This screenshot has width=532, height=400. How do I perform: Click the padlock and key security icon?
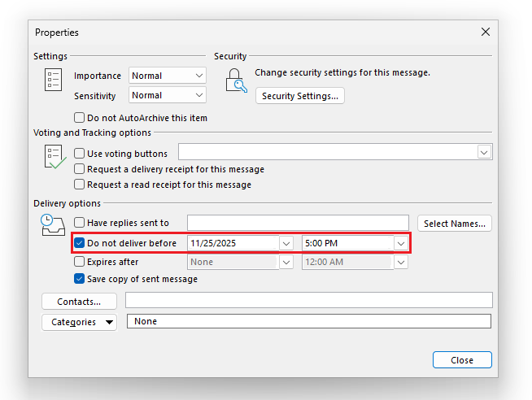pos(237,80)
